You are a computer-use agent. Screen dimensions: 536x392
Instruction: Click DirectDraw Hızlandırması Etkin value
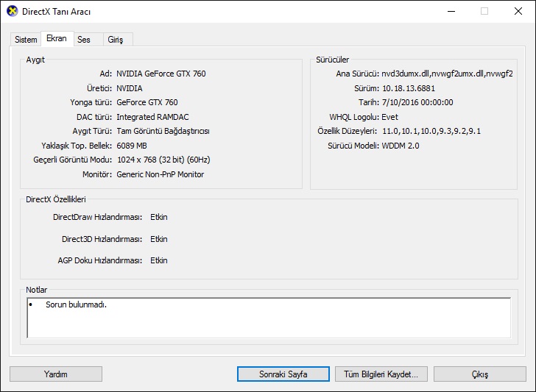point(159,217)
